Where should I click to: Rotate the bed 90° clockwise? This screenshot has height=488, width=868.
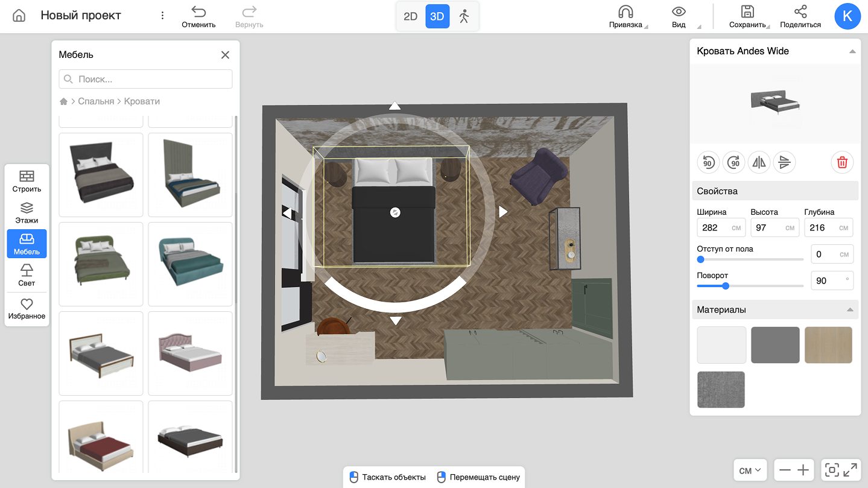[x=733, y=162]
